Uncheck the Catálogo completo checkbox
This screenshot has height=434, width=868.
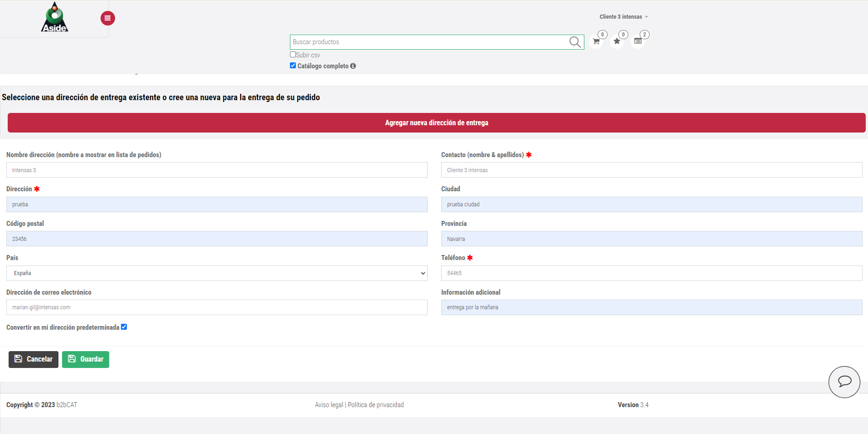(293, 66)
